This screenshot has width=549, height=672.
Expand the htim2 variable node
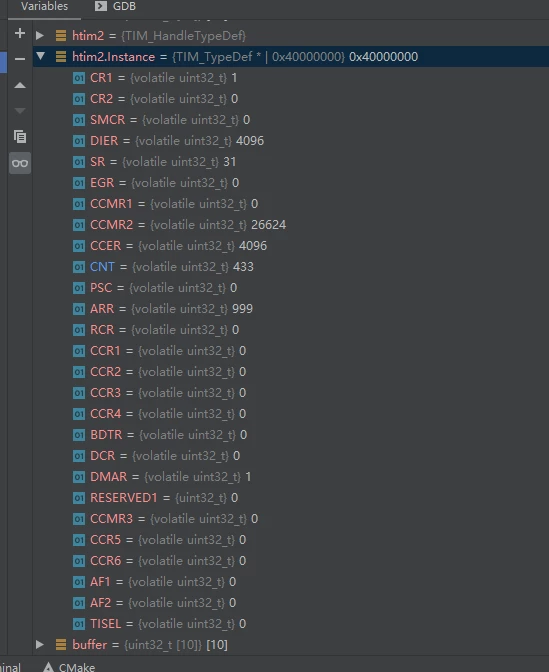point(40,35)
